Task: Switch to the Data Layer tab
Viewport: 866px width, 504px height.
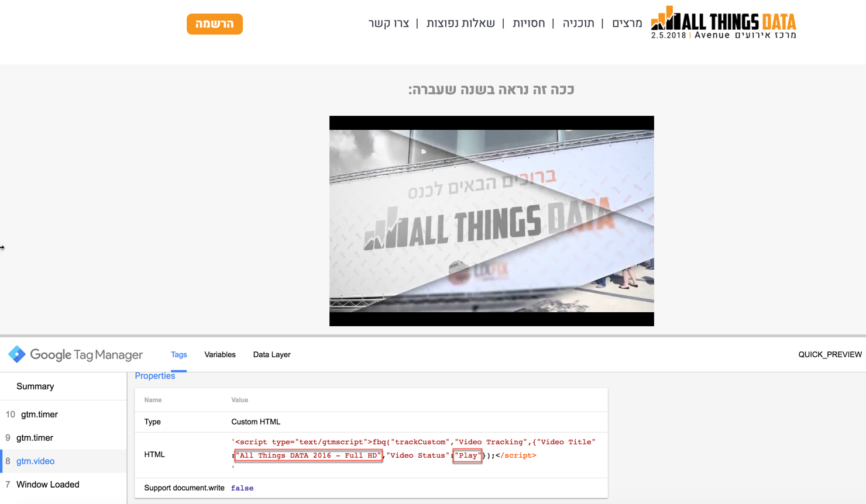Action: click(x=272, y=354)
